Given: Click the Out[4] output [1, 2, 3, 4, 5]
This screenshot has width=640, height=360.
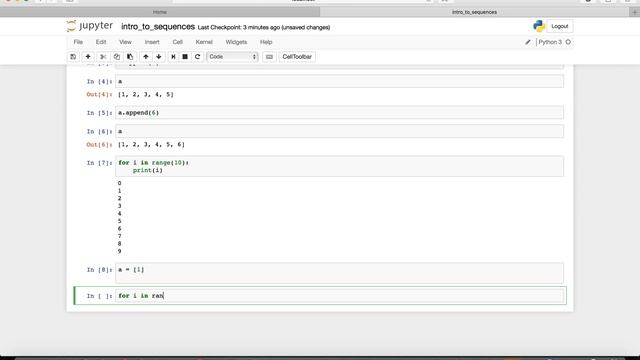Looking at the screenshot, I should [x=146, y=94].
